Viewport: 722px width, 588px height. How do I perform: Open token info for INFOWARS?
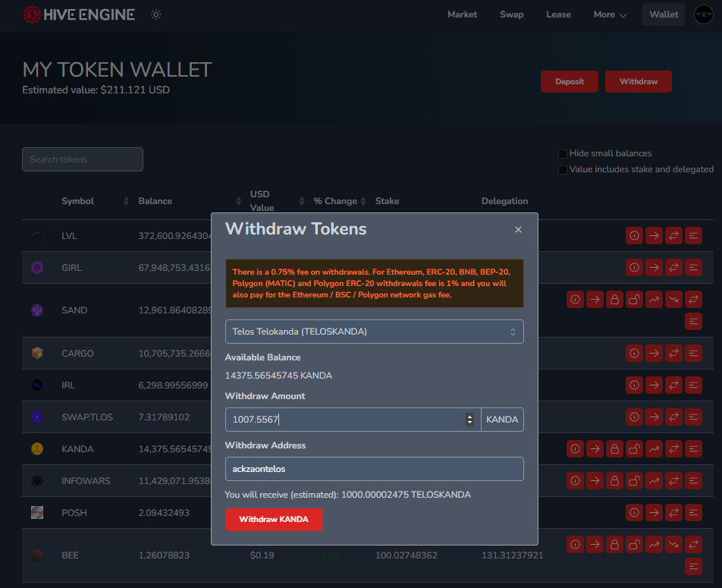point(575,481)
